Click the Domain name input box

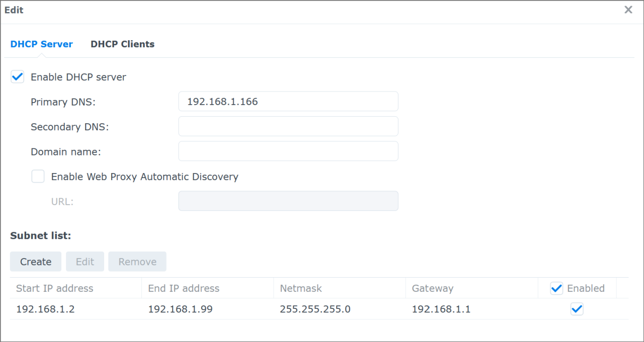coord(288,151)
